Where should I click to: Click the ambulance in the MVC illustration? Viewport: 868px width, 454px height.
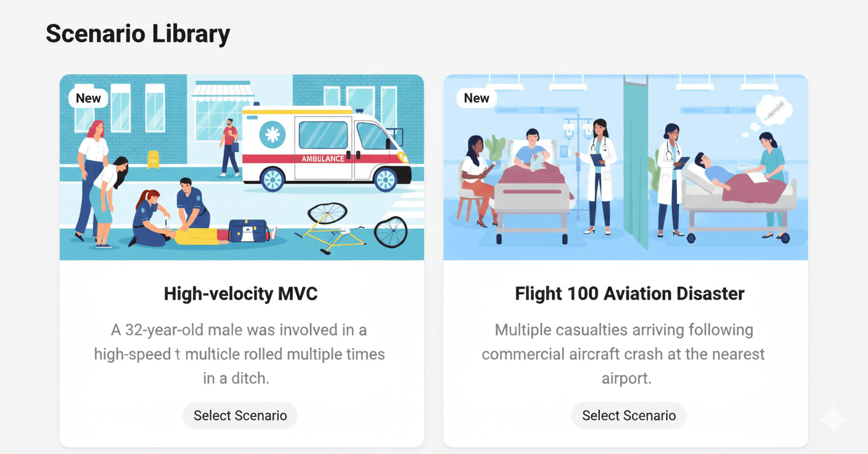(x=325, y=148)
